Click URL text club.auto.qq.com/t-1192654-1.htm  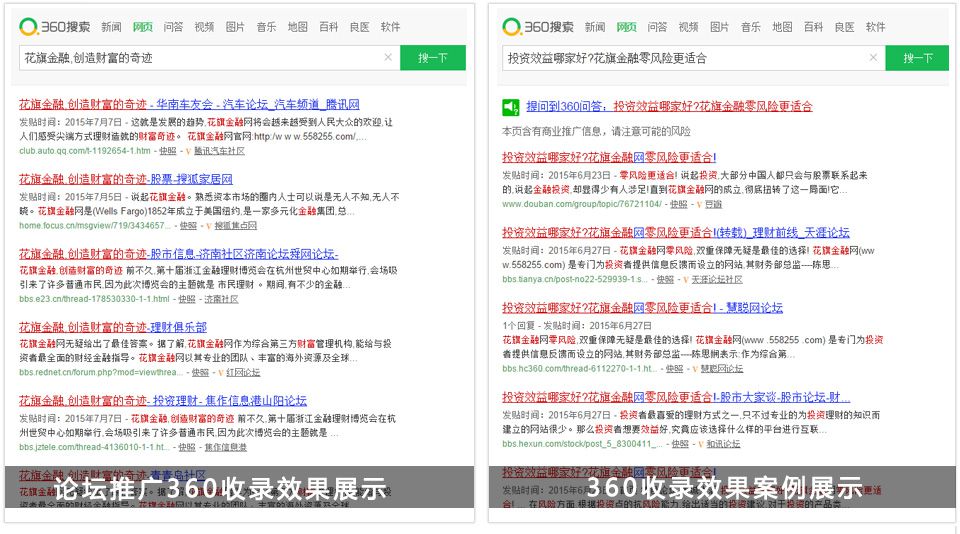coord(84,151)
